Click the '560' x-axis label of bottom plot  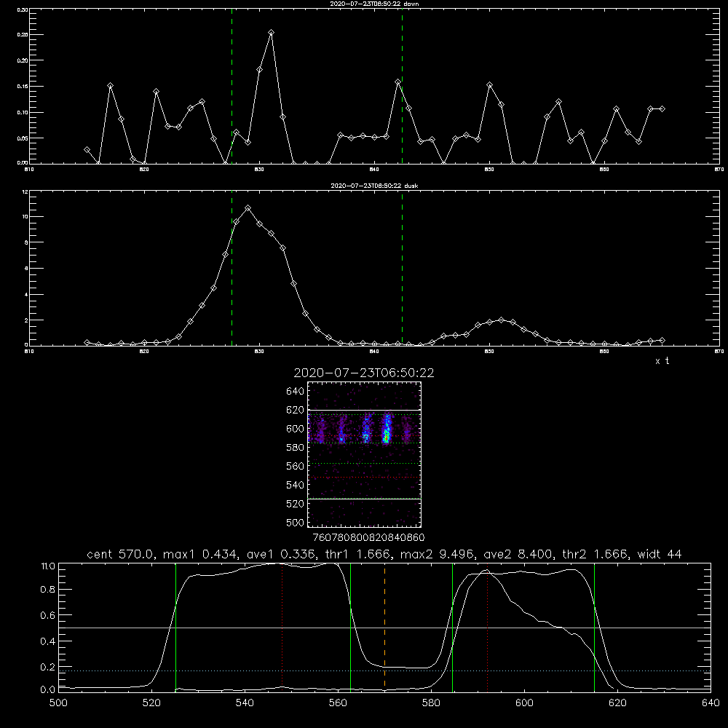pos(338,703)
